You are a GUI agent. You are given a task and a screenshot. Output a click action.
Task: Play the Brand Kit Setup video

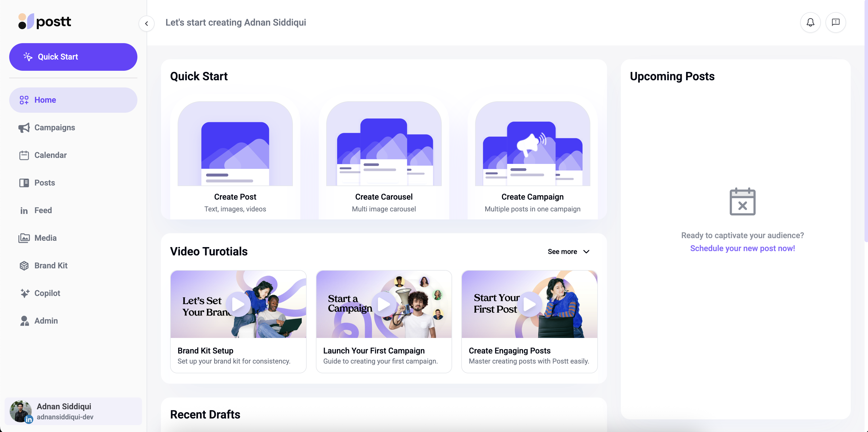point(238,305)
